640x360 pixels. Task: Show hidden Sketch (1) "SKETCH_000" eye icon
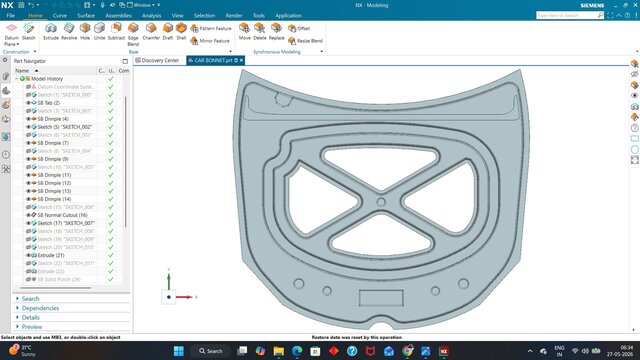[x=28, y=95]
